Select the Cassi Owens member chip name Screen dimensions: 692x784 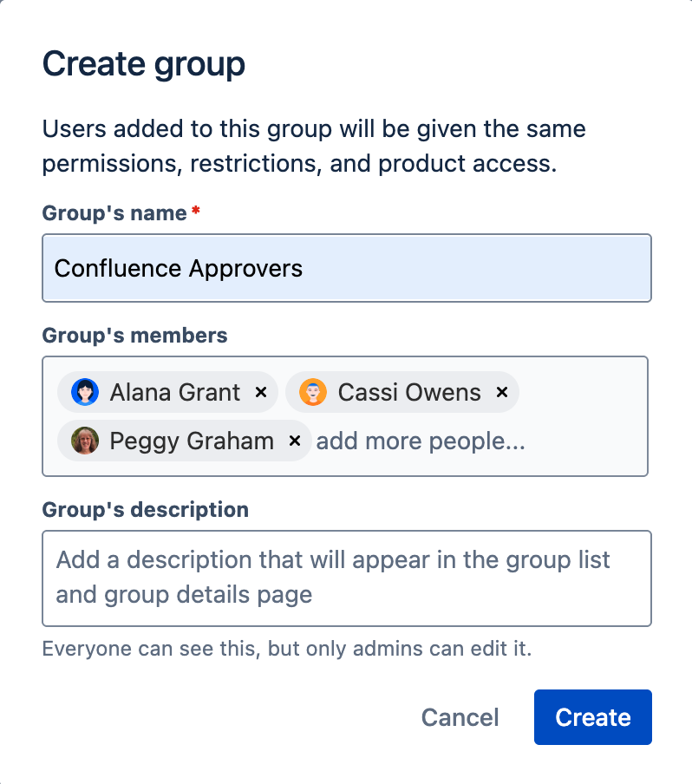point(409,392)
